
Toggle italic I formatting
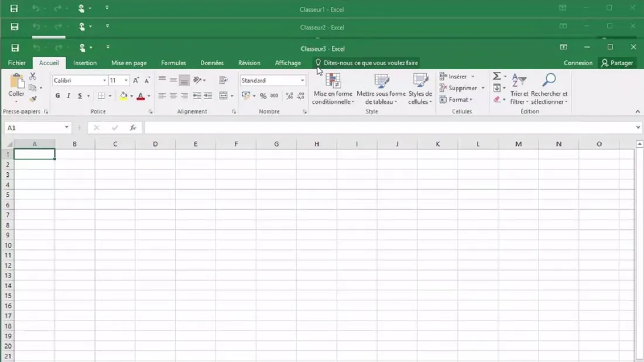(68, 96)
